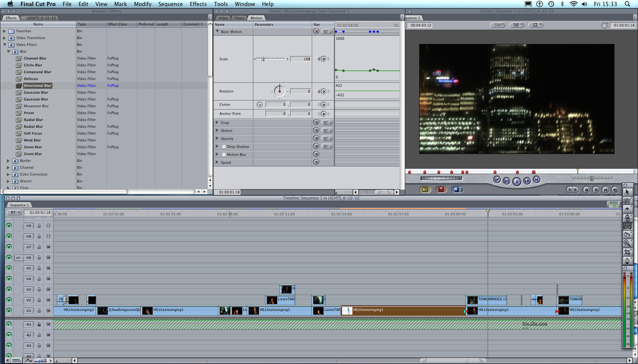The image size is (638, 364).
Task: Lock the V1 track
Action: 39,311
